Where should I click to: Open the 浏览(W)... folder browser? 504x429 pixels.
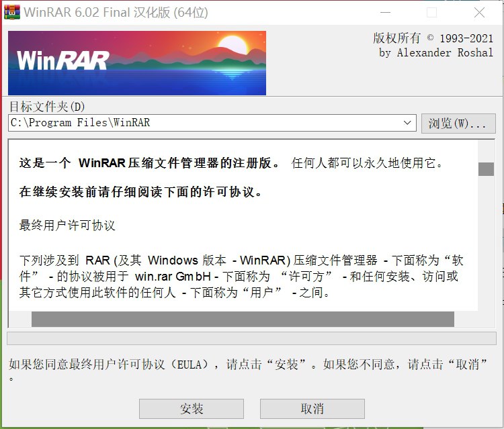point(458,124)
